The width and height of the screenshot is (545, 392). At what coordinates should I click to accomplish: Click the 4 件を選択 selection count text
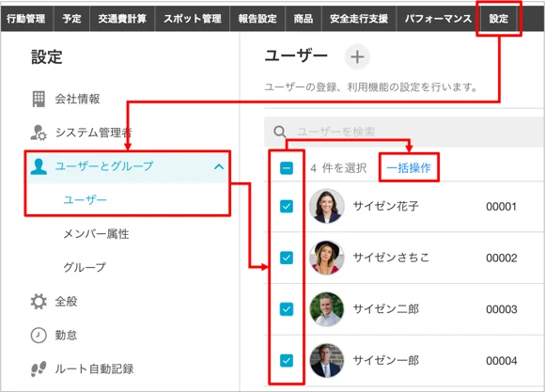point(338,168)
